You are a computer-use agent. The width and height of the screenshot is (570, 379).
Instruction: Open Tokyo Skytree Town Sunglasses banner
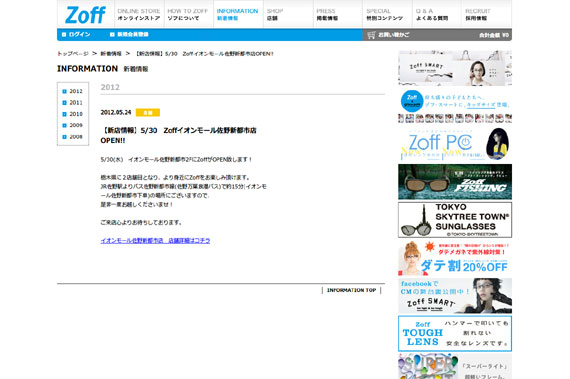tap(455, 220)
